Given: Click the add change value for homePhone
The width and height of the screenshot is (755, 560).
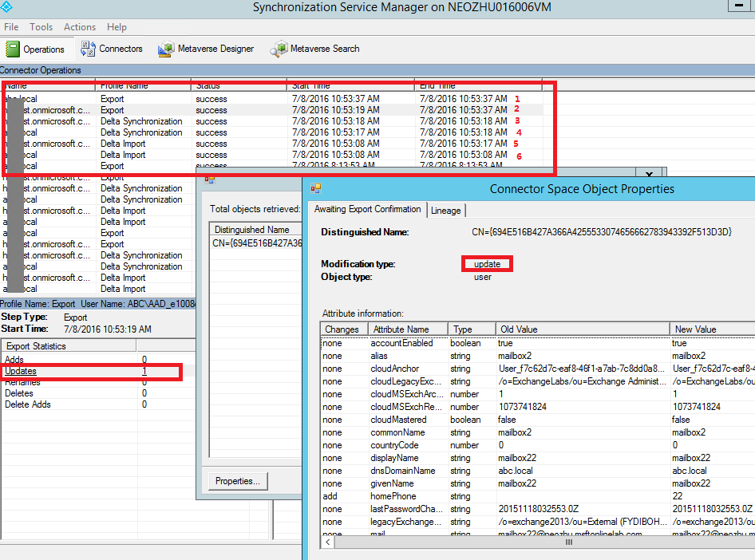Looking at the screenshot, I should [330, 496].
